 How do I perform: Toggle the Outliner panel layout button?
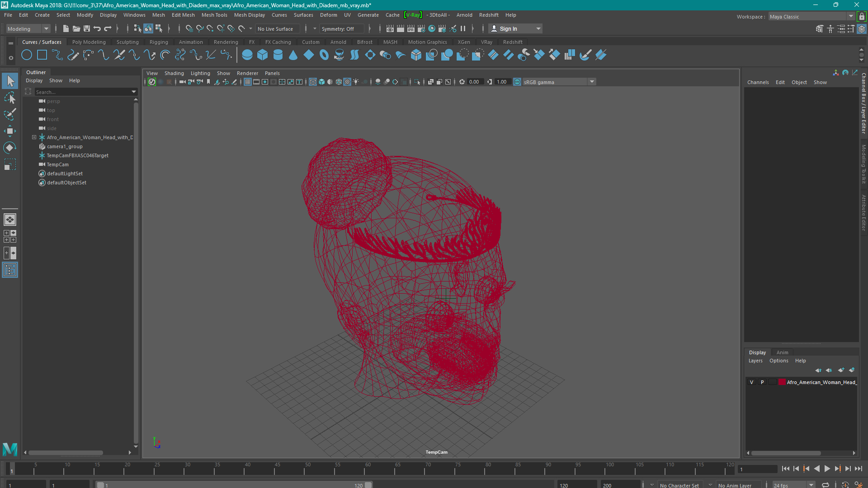click(10, 270)
